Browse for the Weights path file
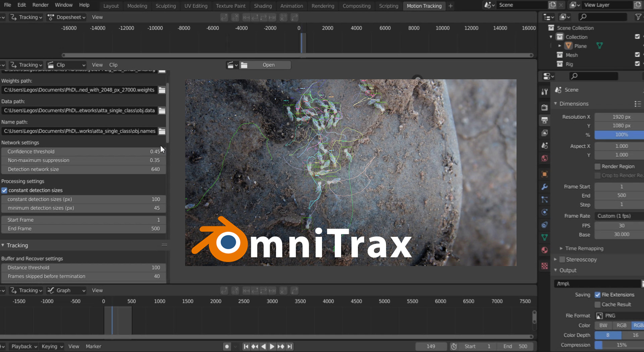The width and height of the screenshot is (644, 352). (162, 90)
